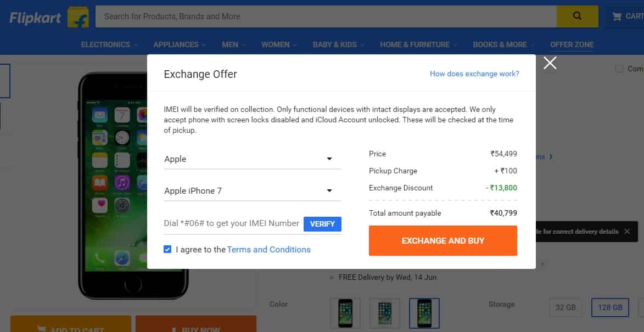
Task: Expand the Home & Furniture menu
Action: coord(418,45)
